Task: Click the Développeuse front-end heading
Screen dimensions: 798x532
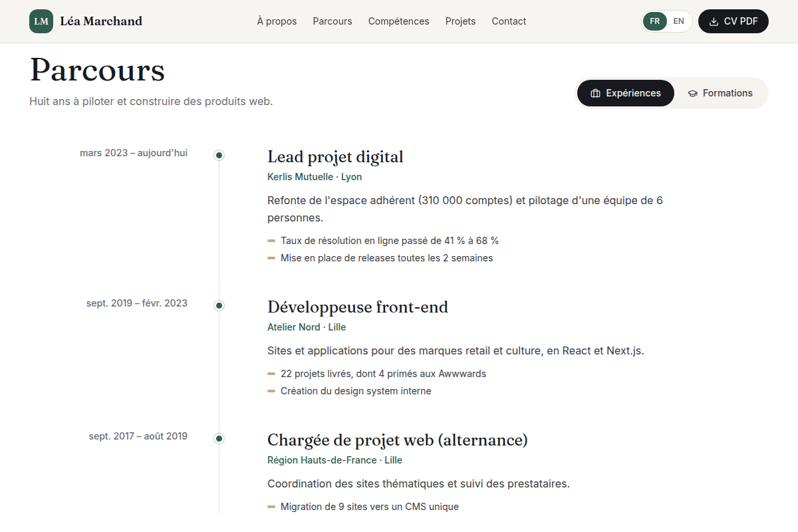Action: tap(358, 307)
